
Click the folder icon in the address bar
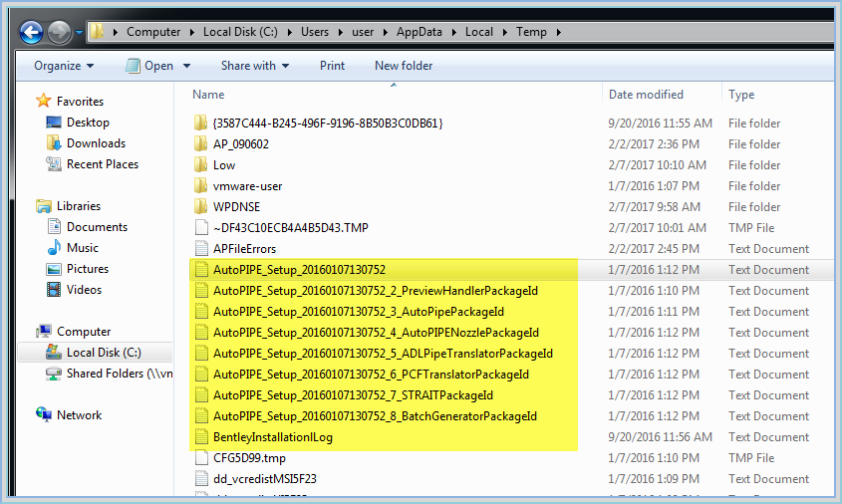coord(97,31)
